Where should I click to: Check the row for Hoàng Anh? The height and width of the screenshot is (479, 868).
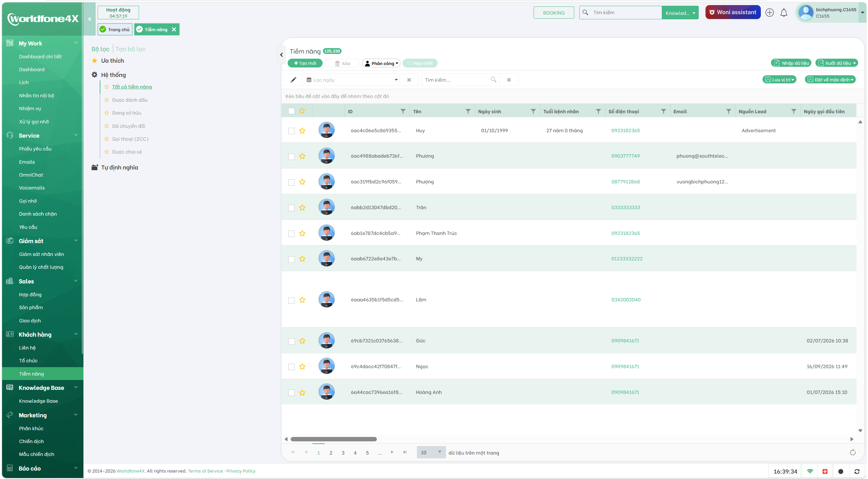(291, 393)
